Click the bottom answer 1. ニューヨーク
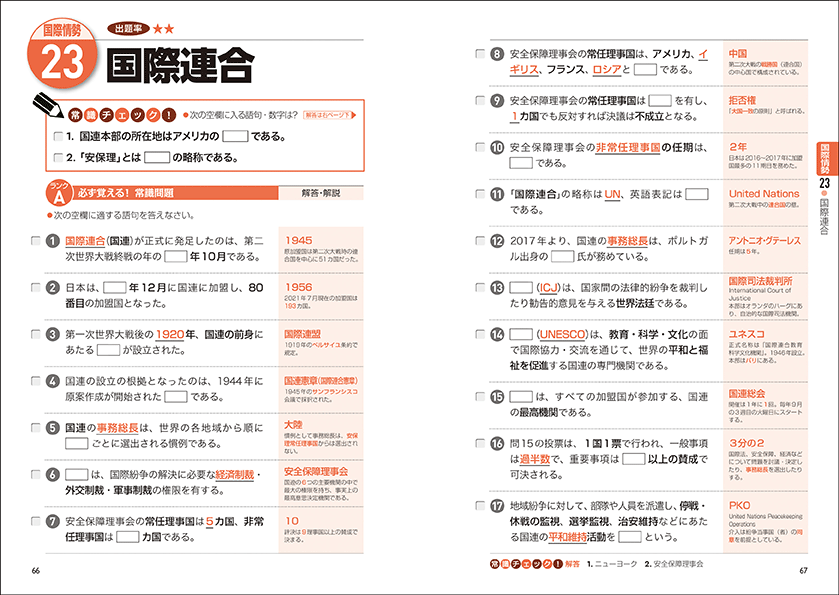The image size is (839, 595). [612, 564]
